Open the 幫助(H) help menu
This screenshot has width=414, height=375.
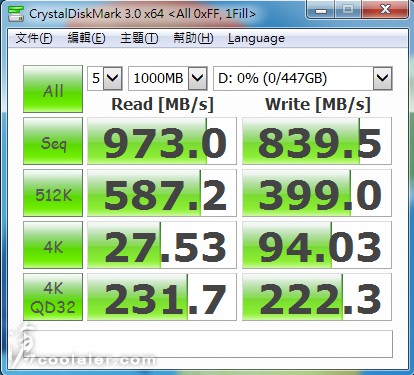(x=193, y=38)
